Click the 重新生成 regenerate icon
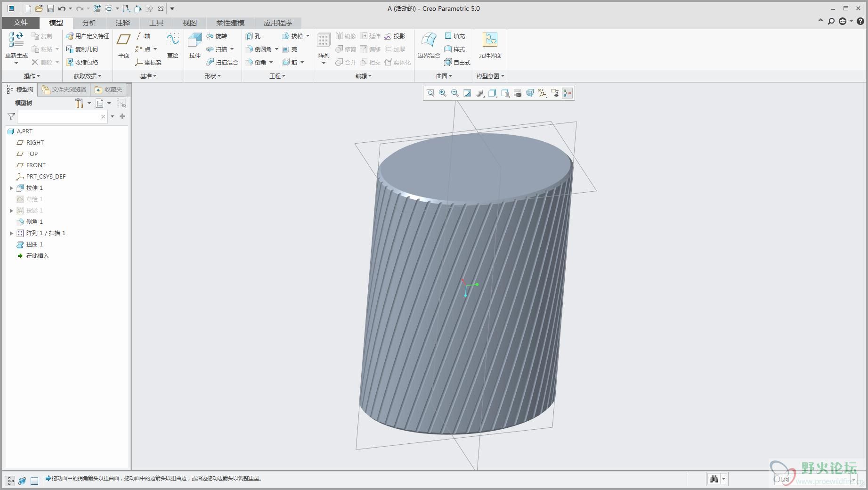 (x=16, y=40)
